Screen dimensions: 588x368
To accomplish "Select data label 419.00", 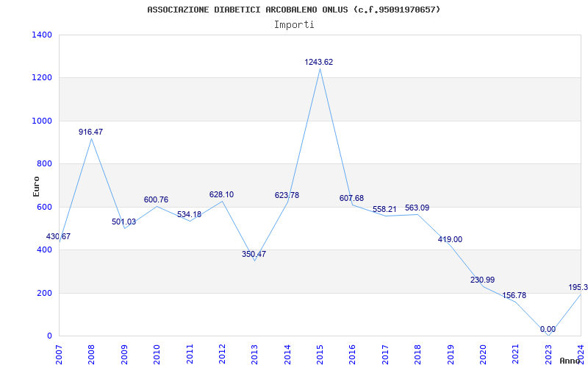I will 450,239.
